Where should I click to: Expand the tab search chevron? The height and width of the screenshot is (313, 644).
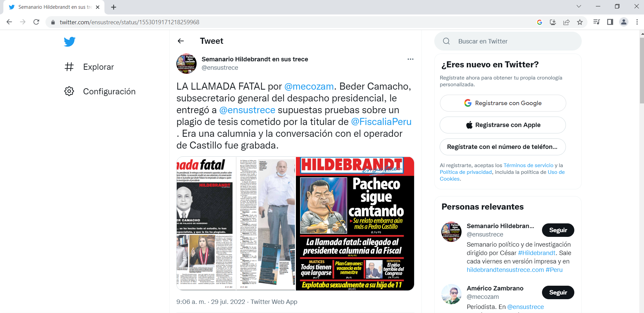[579, 6]
